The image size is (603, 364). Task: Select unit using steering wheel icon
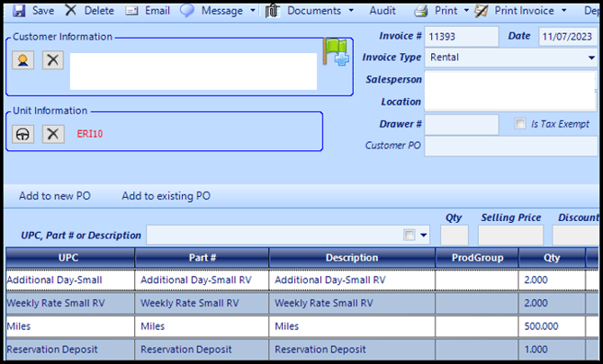point(24,134)
